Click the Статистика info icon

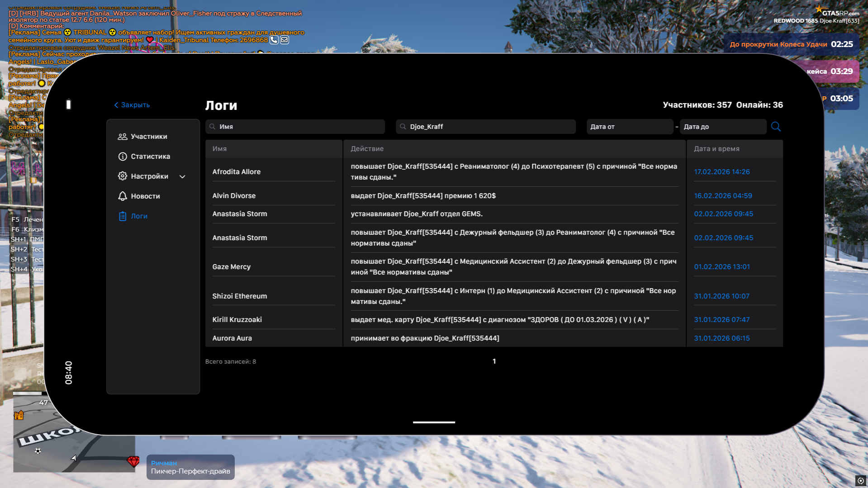[x=122, y=156]
